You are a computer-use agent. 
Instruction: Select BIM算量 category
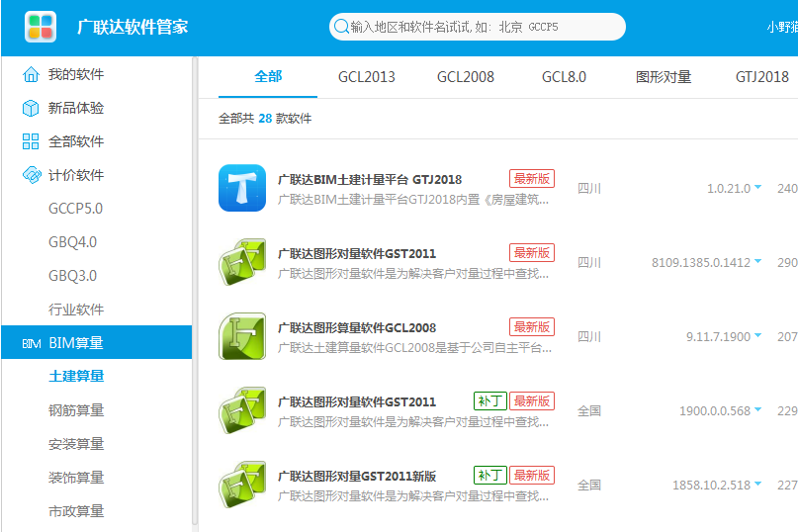[x=97, y=342]
